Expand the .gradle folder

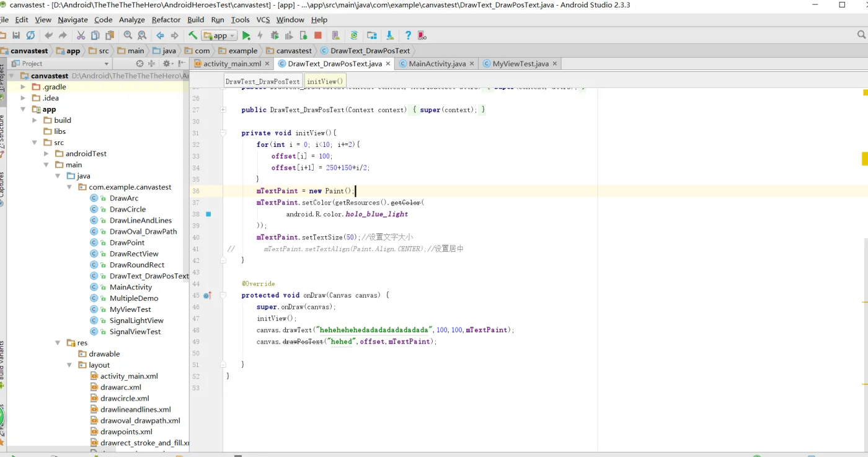click(x=23, y=87)
